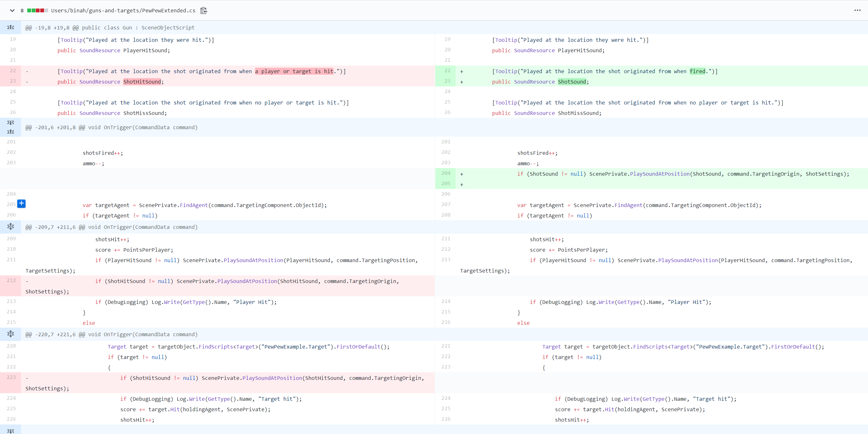
Task: Add comment with blue plus on line 205
Action: [21, 203]
